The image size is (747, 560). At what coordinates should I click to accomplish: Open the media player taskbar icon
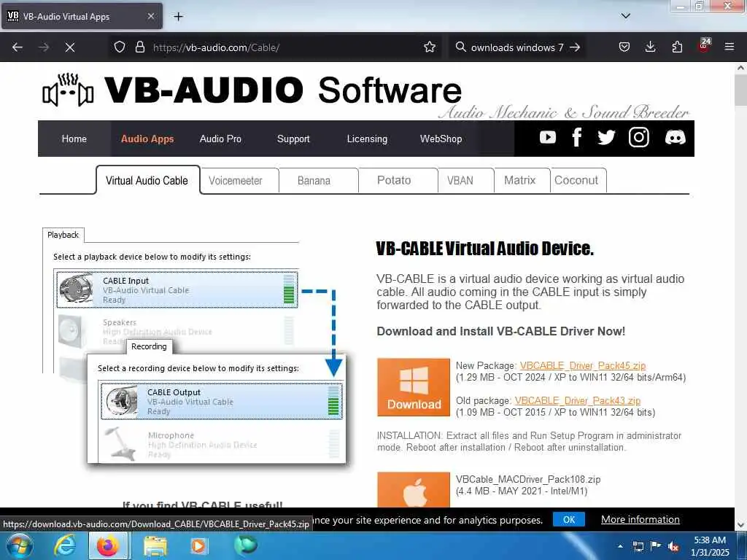(198, 545)
